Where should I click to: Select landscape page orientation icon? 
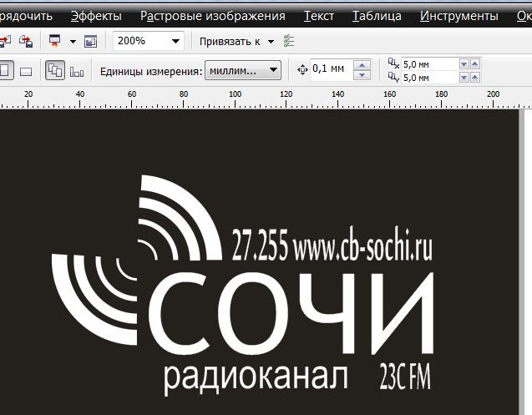click(26, 71)
